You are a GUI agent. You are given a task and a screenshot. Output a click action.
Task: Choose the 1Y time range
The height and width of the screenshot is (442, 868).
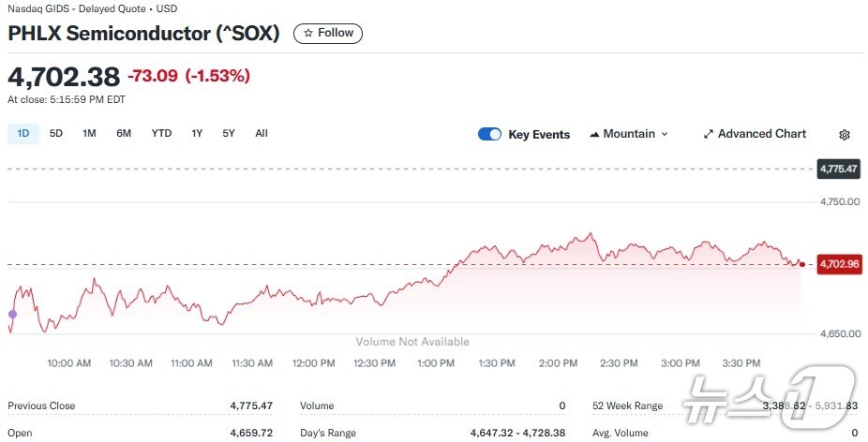click(x=197, y=133)
